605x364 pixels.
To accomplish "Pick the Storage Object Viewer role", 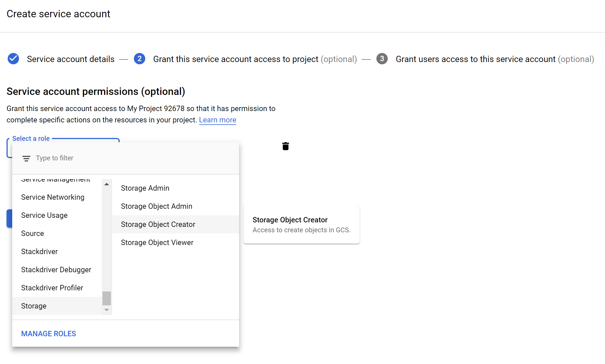I will [157, 242].
